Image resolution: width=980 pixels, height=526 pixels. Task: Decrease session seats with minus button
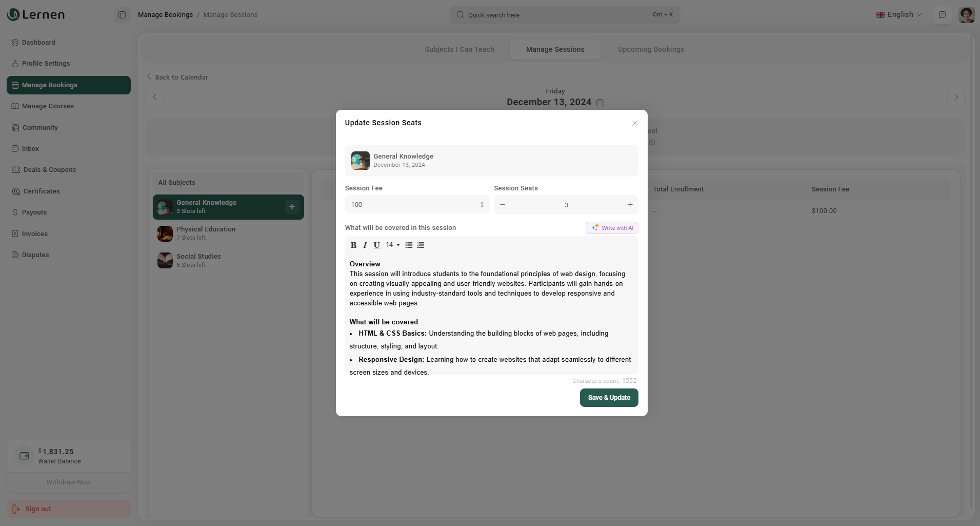click(503, 205)
